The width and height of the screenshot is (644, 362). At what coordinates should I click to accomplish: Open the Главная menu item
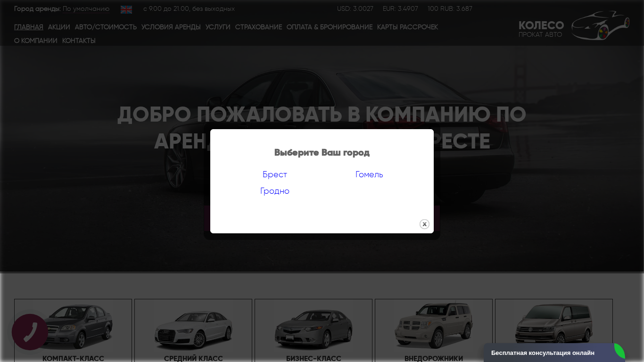pyautogui.click(x=29, y=27)
